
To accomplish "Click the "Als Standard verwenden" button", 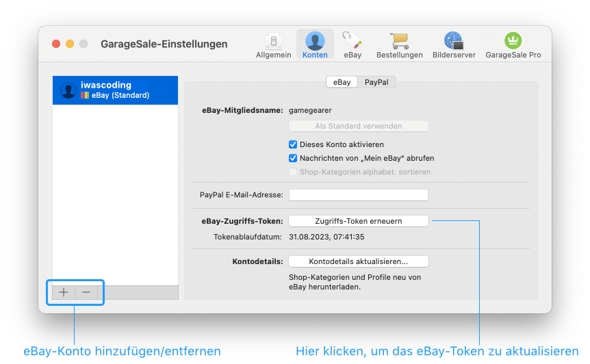I will [359, 126].
